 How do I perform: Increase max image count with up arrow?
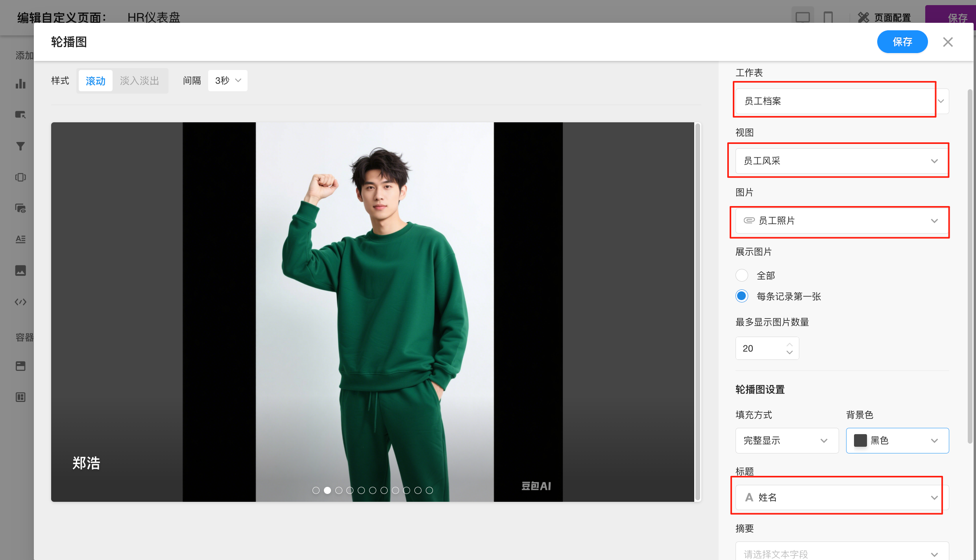pyautogui.click(x=789, y=344)
